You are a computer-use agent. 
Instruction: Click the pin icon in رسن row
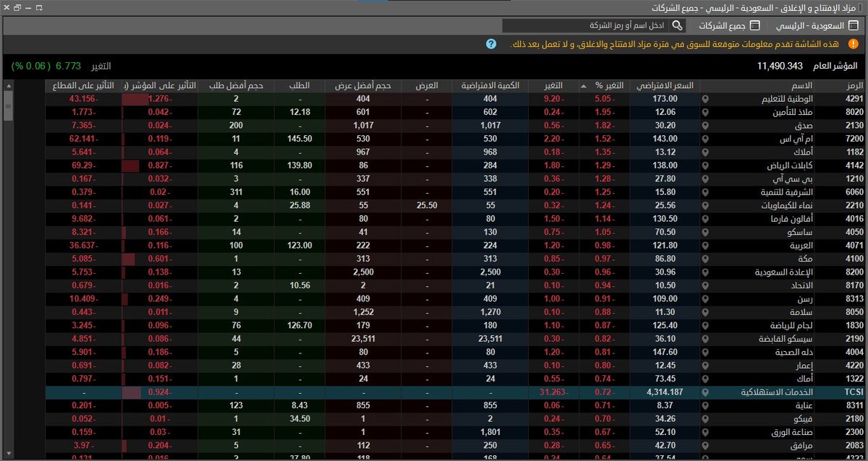(705, 299)
